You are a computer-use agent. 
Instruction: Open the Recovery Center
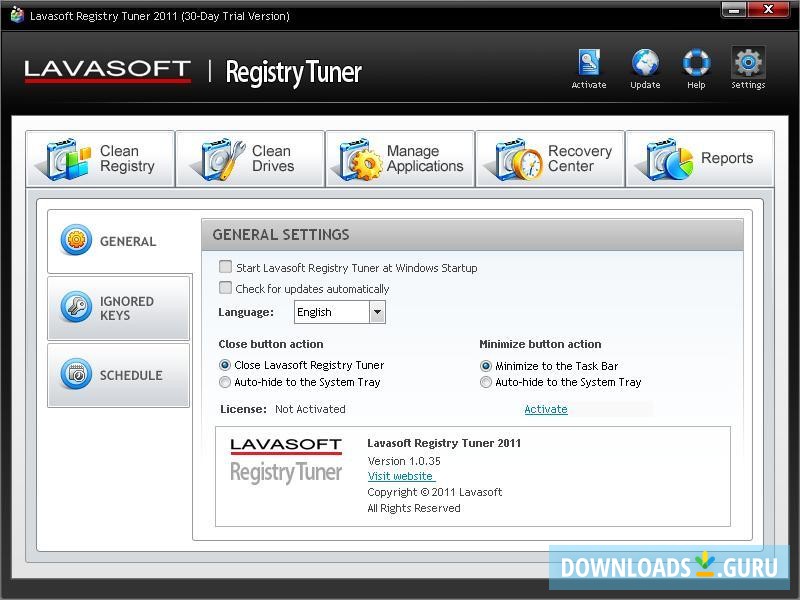tap(549, 157)
